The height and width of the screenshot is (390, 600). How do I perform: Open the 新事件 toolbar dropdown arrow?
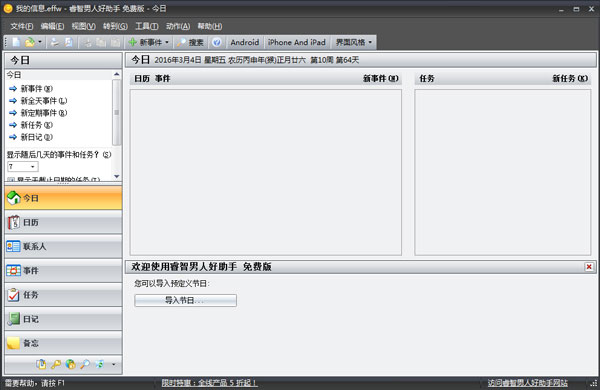pos(167,42)
